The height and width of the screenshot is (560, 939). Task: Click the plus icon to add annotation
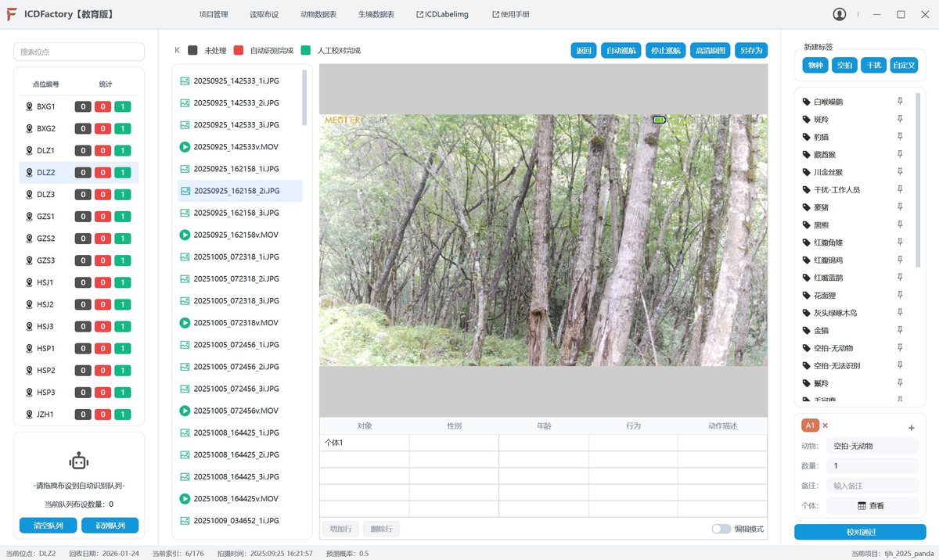[911, 428]
